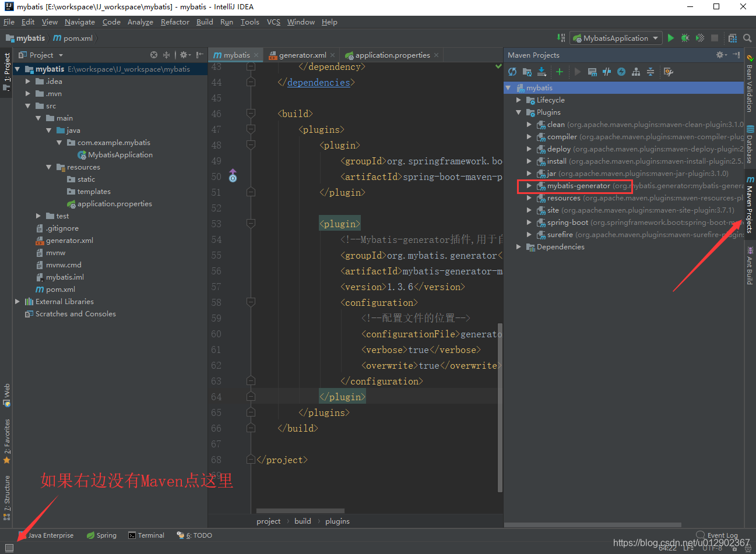Screen dimensions: 756x554
Task: Switch to generator.xml editor tab
Action: click(x=302, y=55)
